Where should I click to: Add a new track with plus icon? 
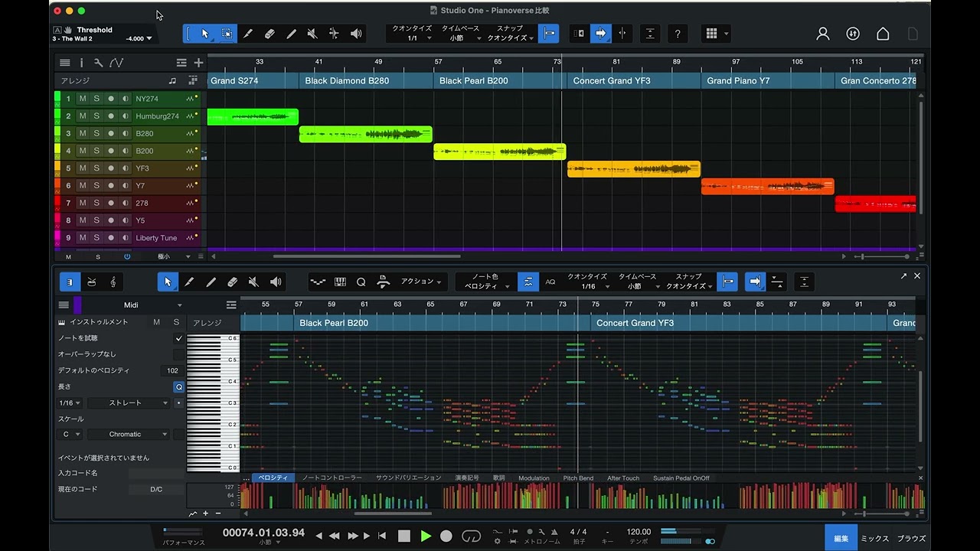[198, 63]
